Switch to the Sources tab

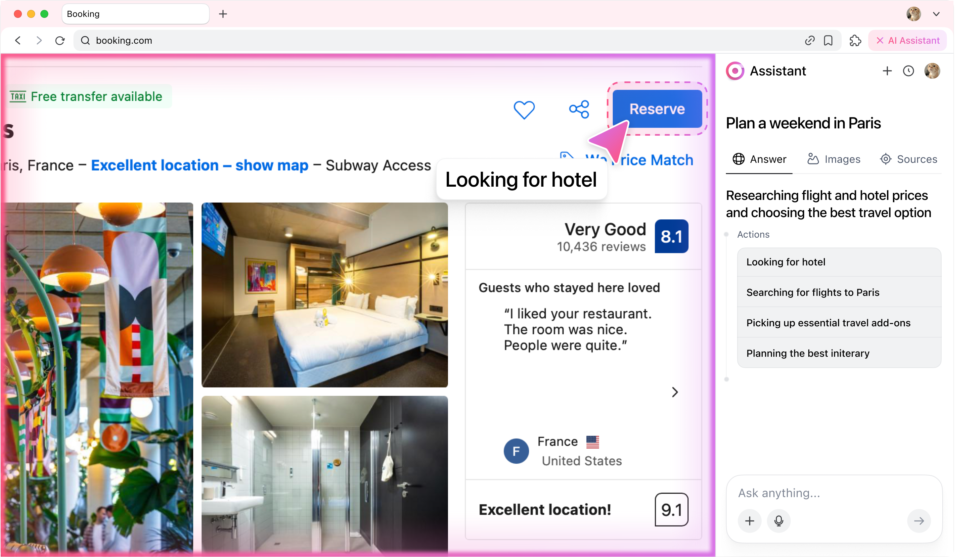coord(908,159)
